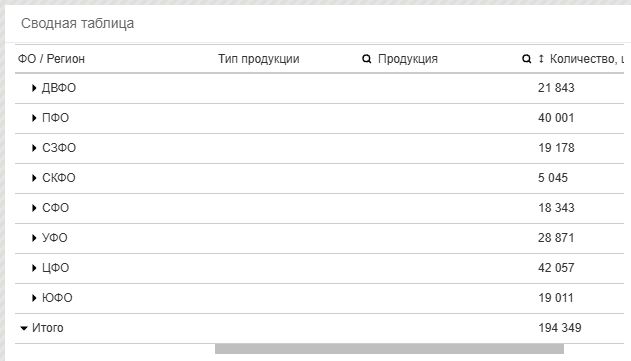
Task: Expand the СФО row
Action: pos(34,208)
